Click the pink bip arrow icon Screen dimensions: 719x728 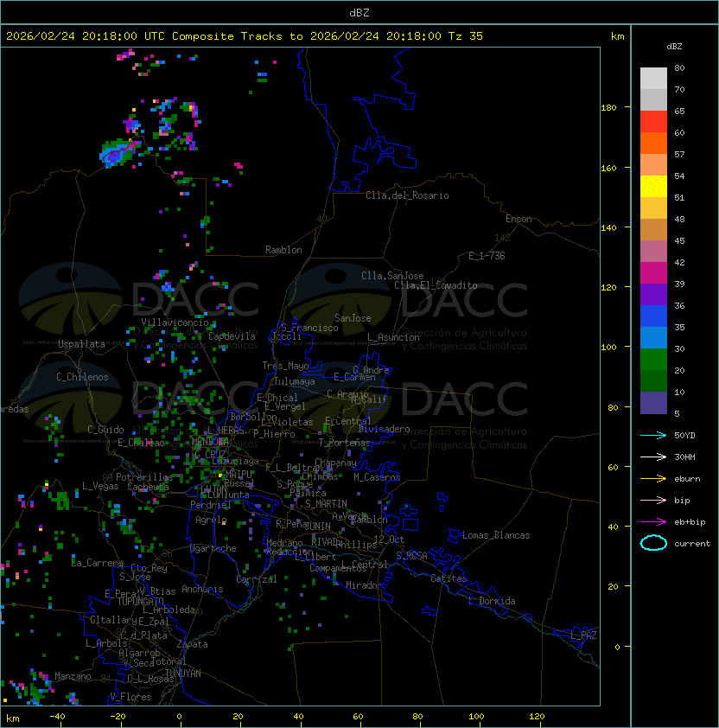pos(653,500)
